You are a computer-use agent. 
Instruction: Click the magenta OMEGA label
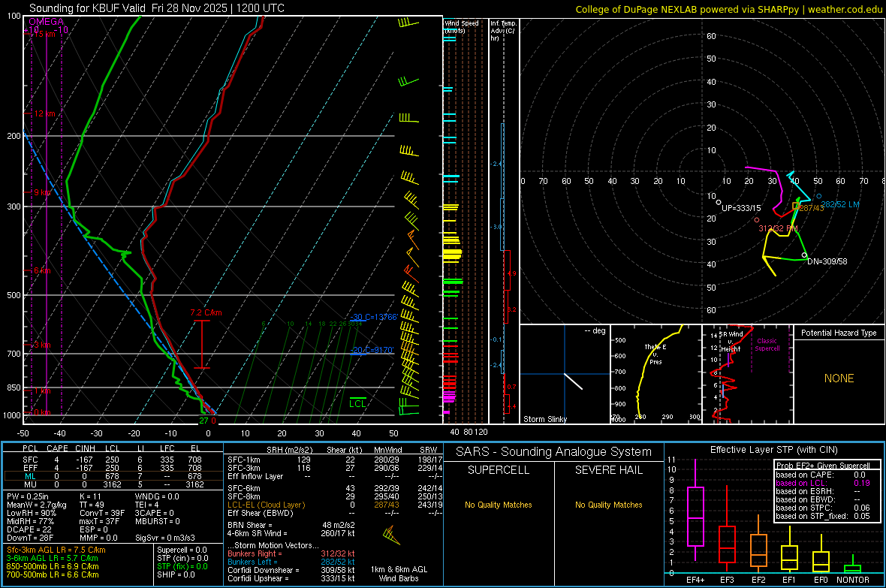point(47,22)
